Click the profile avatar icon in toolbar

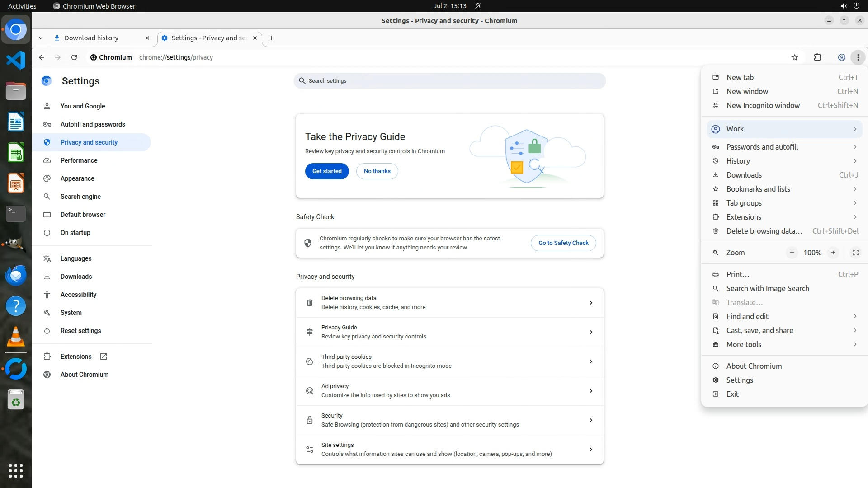click(841, 57)
